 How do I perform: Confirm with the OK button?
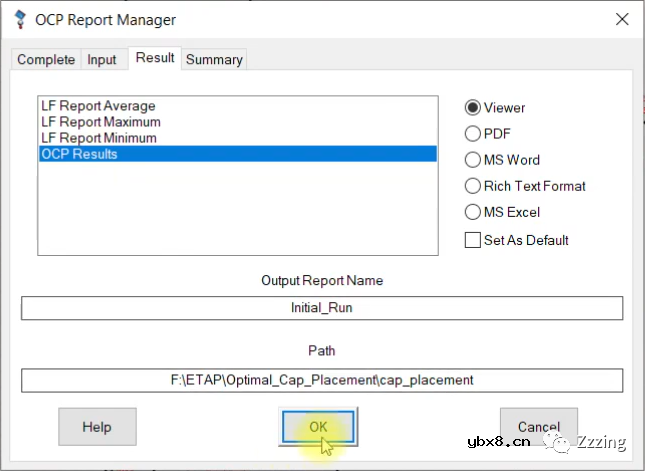tap(318, 426)
